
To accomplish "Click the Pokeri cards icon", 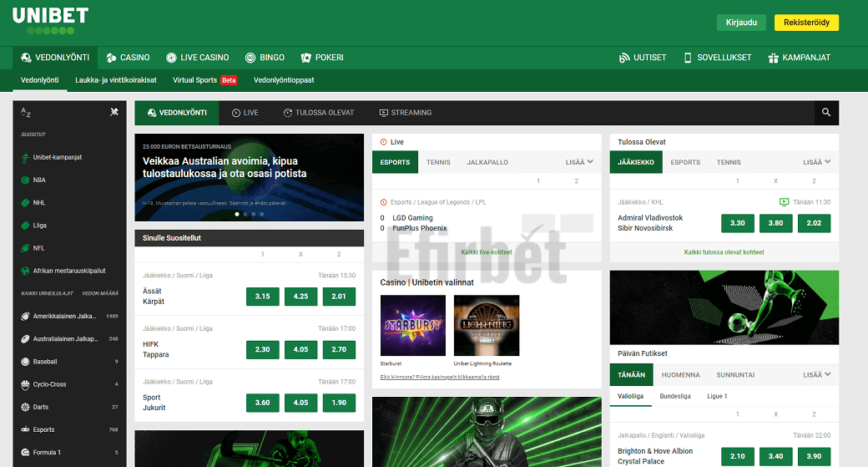I will click(x=305, y=58).
